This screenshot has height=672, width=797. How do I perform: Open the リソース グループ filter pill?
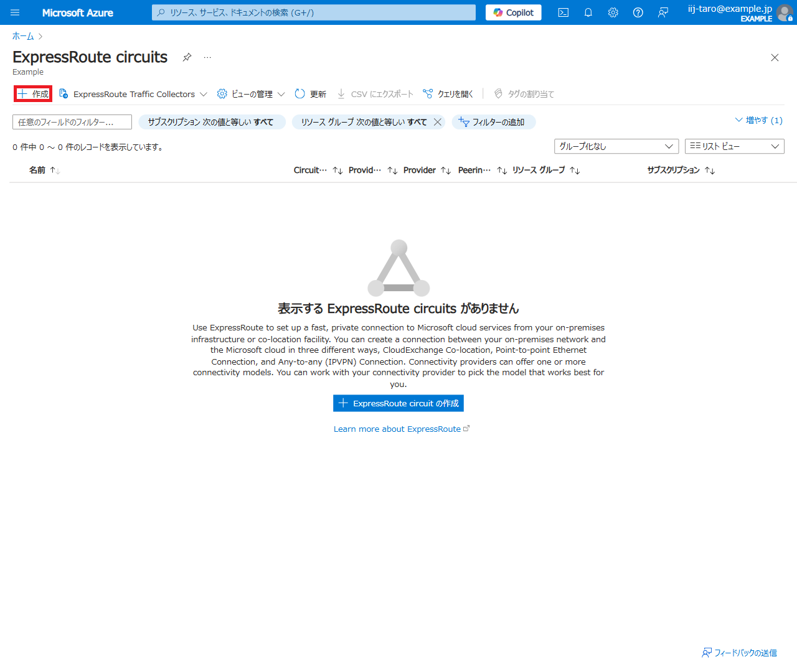[x=364, y=122]
